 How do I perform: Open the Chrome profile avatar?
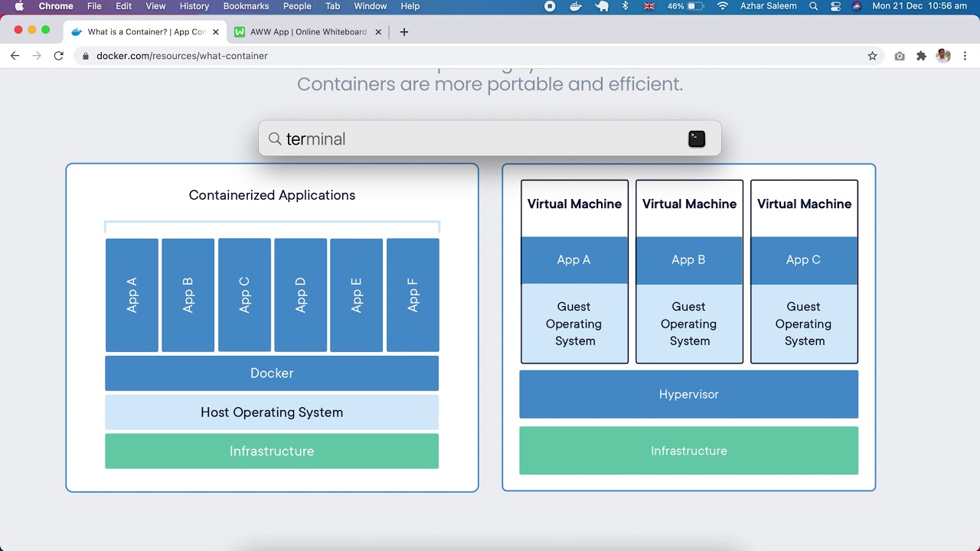click(x=943, y=56)
